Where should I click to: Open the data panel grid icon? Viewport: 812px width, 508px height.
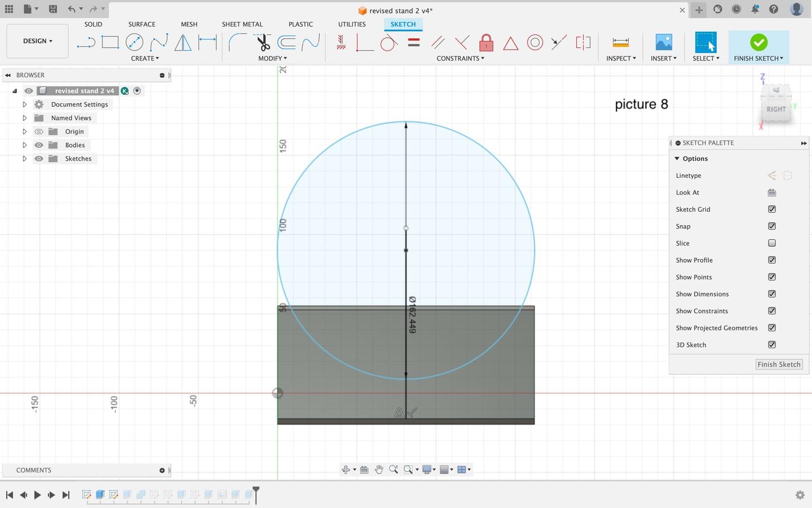(x=9, y=10)
